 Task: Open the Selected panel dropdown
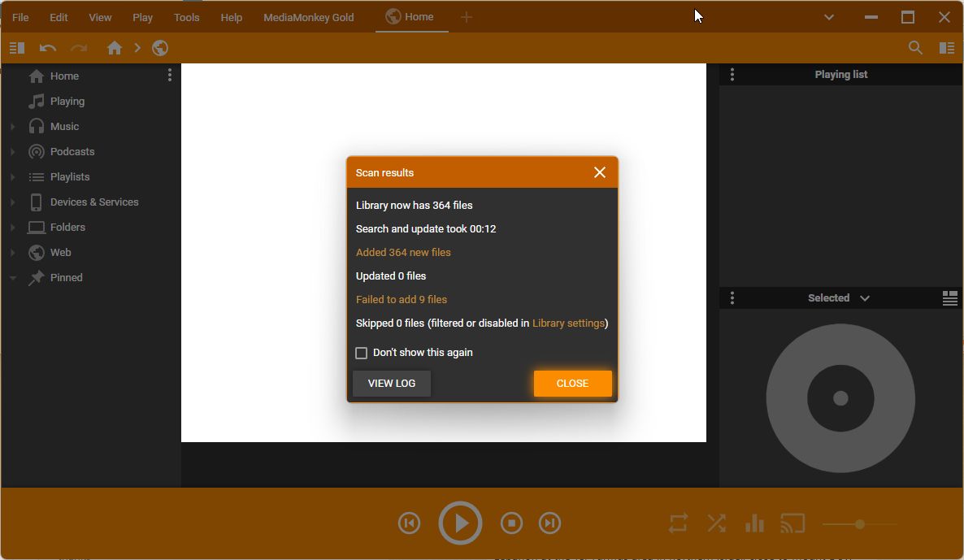click(864, 298)
